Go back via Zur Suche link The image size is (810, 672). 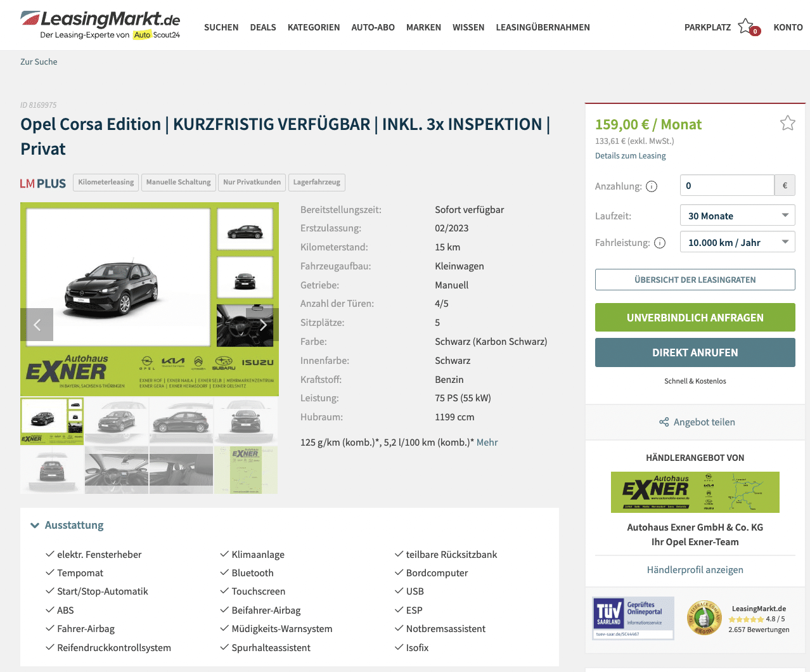point(39,61)
